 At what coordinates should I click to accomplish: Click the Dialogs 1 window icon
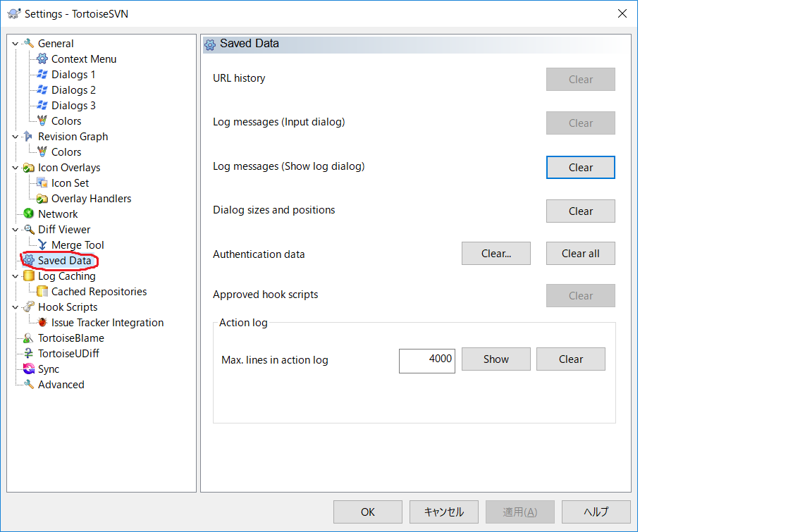[x=42, y=75]
